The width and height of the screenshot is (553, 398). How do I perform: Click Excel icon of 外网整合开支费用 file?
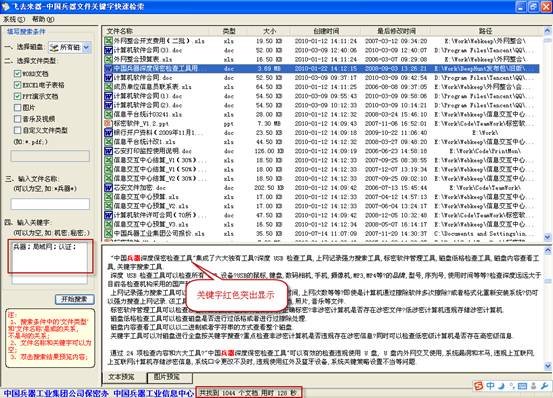(x=108, y=41)
